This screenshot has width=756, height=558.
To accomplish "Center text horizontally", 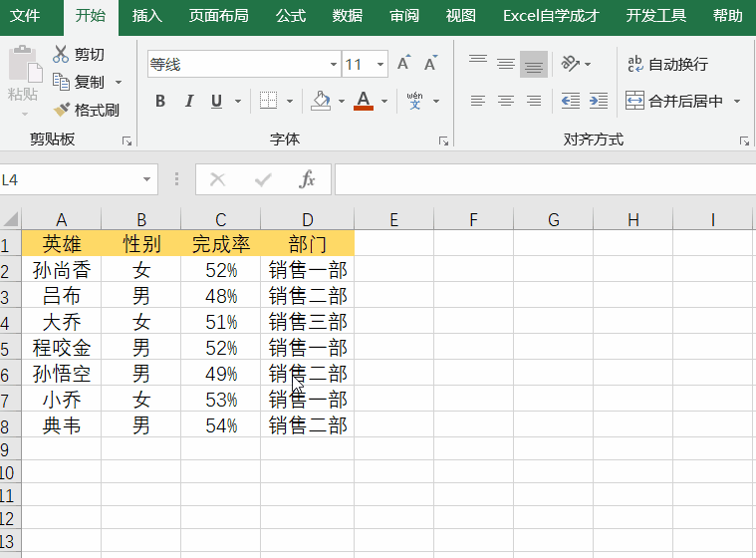I will pos(506,101).
